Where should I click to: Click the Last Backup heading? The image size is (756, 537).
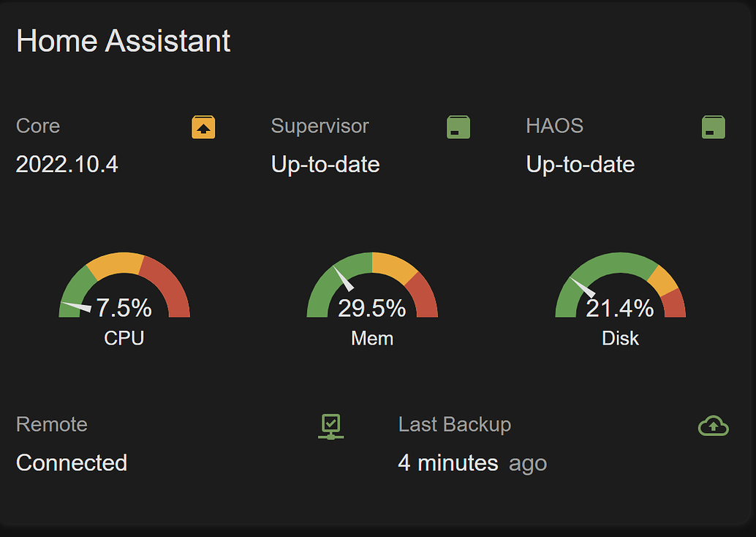click(454, 424)
